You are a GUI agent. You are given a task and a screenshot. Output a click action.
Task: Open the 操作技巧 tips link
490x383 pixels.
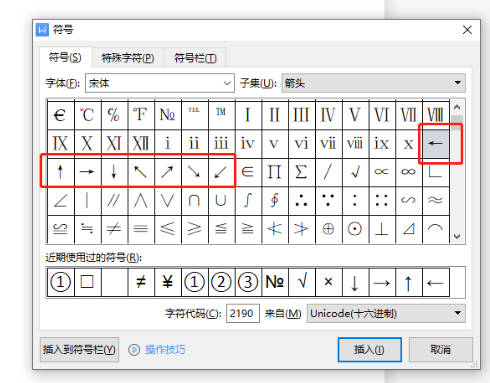165,350
